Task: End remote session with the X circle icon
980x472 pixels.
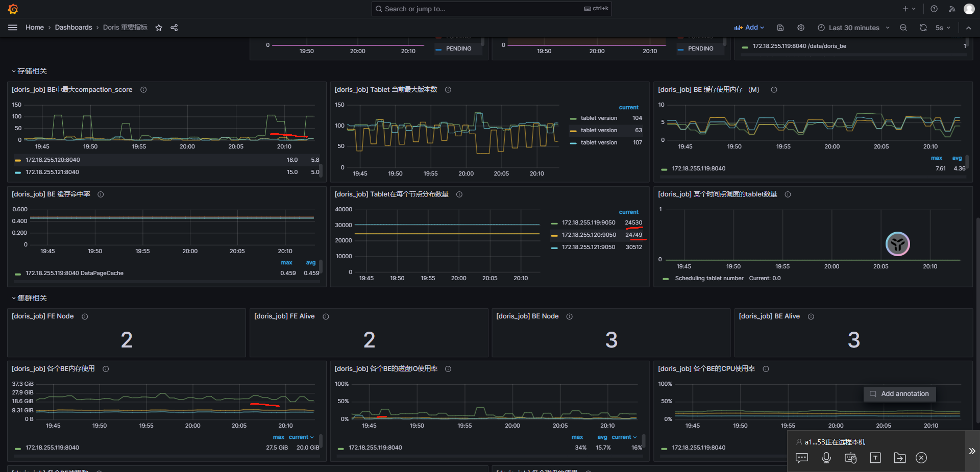Action: coord(921,458)
